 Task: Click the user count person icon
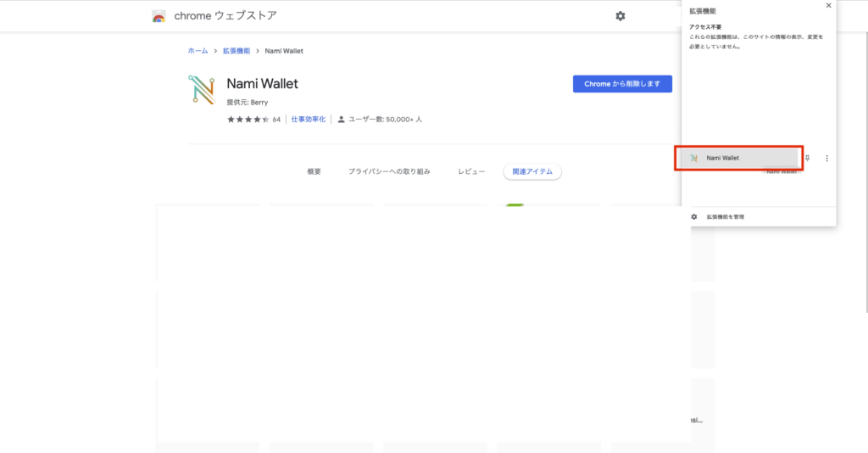coord(342,120)
